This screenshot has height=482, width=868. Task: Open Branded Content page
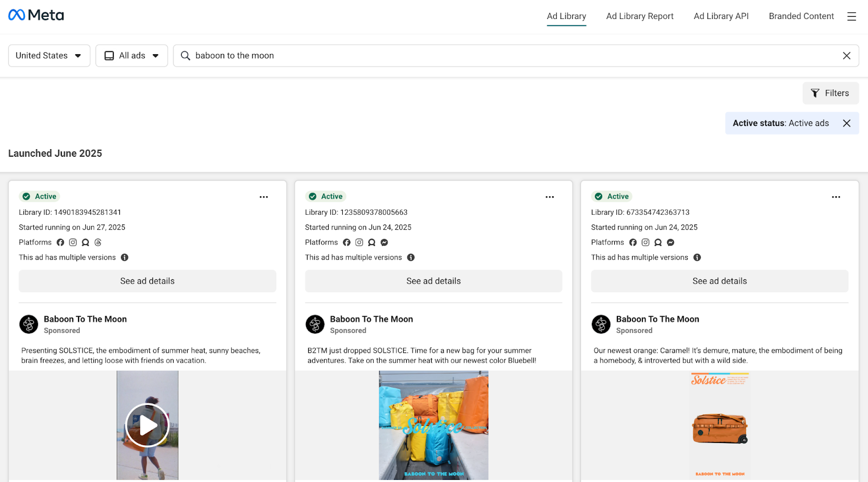coord(801,16)
